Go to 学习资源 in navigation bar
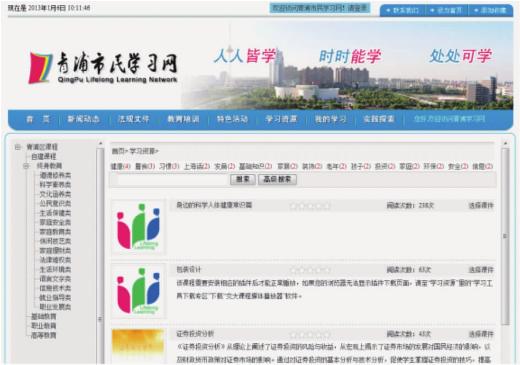This screenshot has width=520, height=365. 281,119
